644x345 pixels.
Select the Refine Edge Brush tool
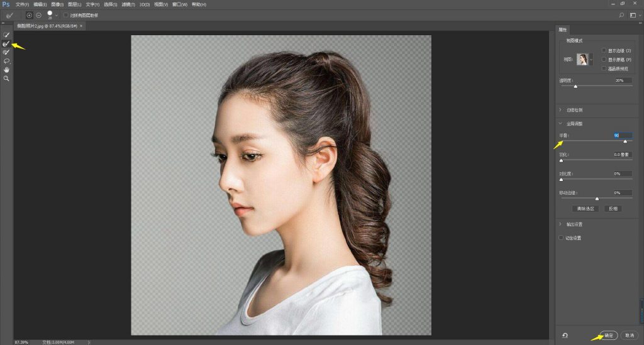click(x=6, y=43)
